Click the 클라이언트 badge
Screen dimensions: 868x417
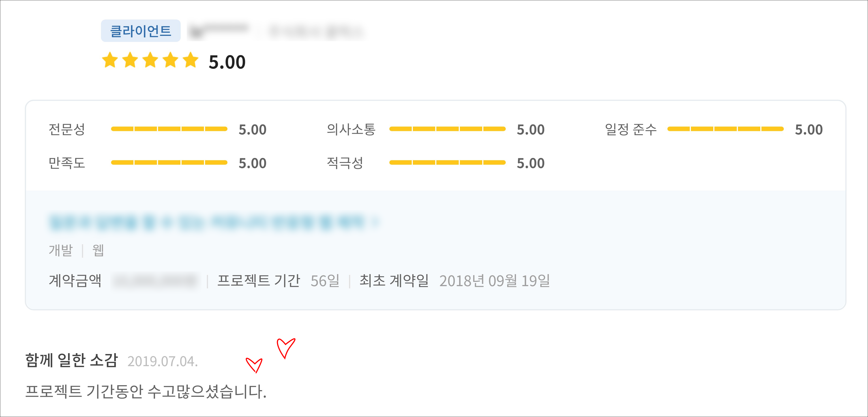[141, 31]
